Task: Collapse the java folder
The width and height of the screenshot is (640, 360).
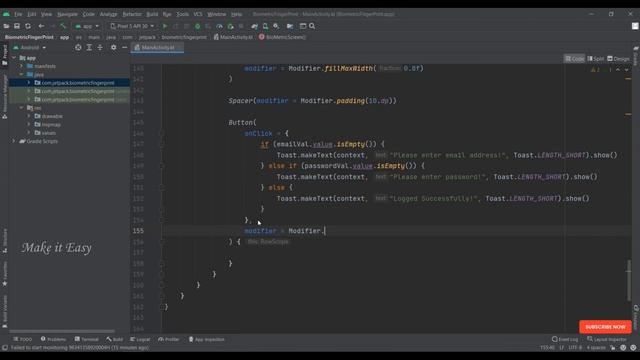Action: (x=21, y=75)
